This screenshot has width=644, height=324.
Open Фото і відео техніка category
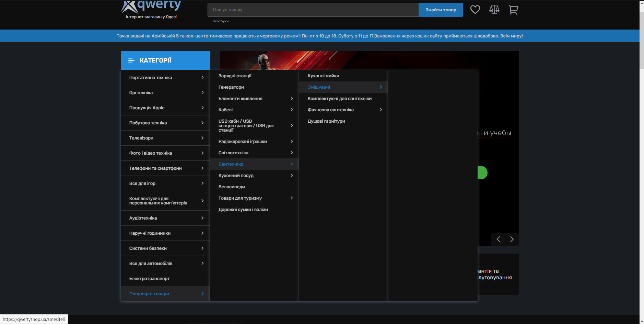click(x=165, y=153)
